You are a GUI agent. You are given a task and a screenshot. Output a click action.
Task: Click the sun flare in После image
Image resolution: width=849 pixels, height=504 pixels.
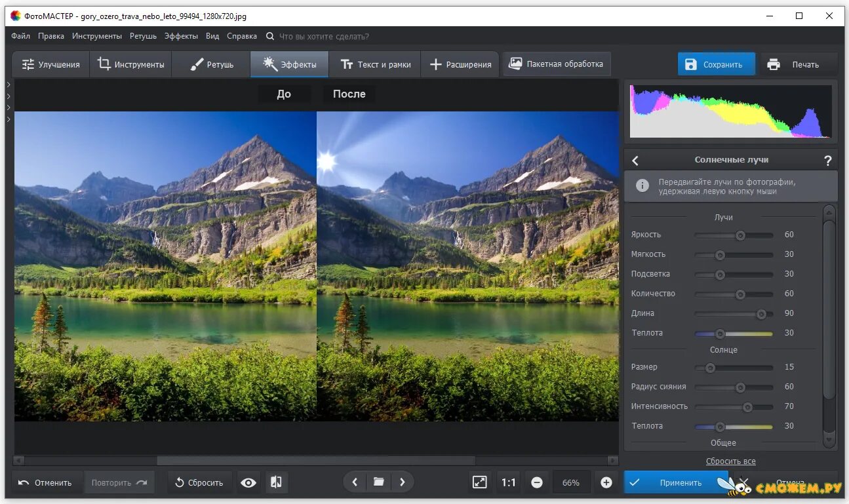point(326,161)
